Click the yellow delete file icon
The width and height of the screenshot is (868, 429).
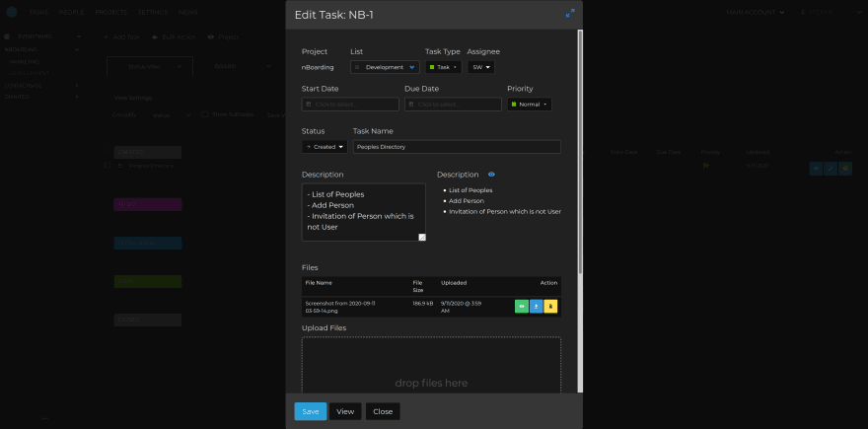point(550,306)
